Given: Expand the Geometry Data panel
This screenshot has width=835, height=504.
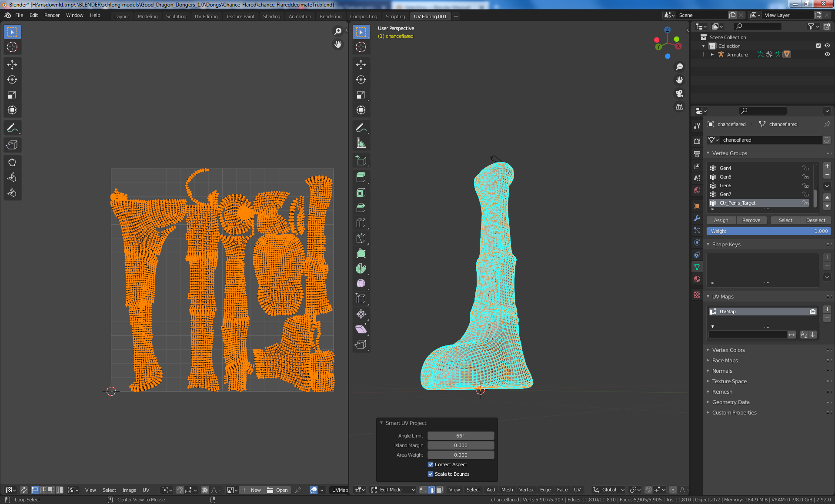Looking at the screenshot, I should (x=708, y=402).
